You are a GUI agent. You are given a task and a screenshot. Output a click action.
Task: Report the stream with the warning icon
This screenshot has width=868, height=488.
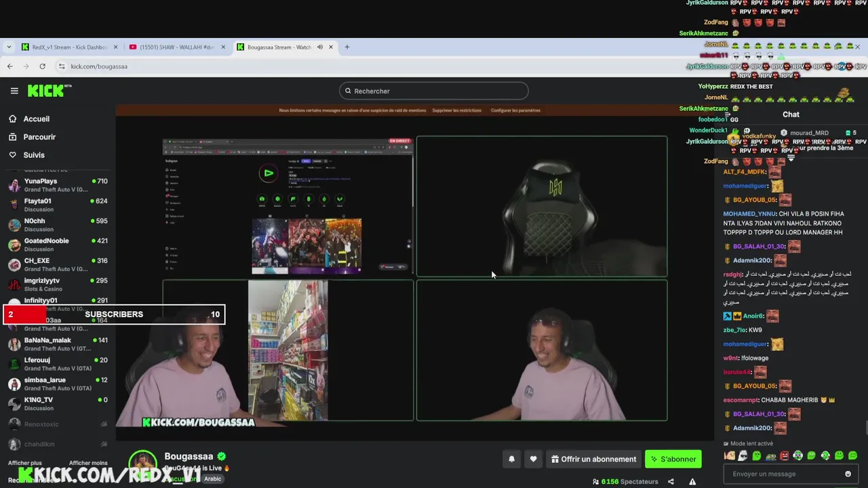point(692,482)
